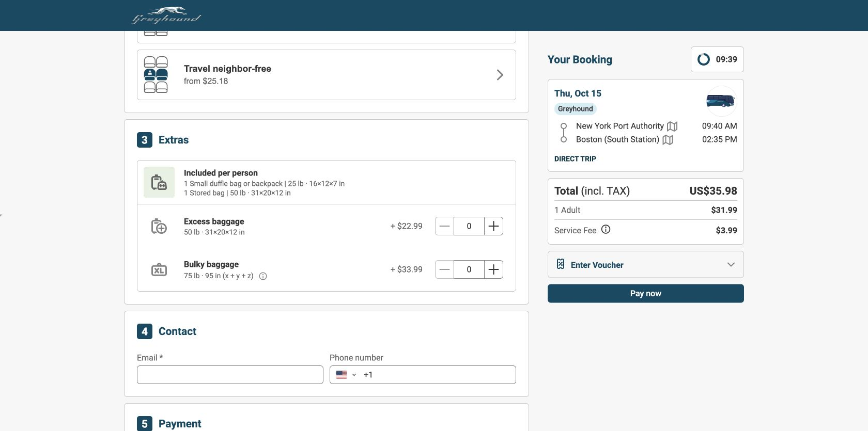Image resolution: width=868 pixels, height=431 pixels.
Task: Click the Travel neighbor-free title
Action: [227, 69]
